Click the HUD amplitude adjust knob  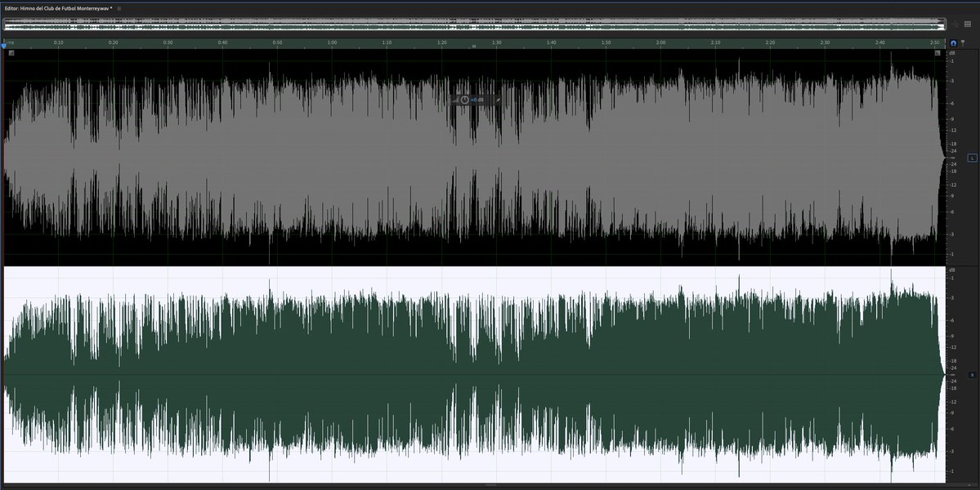[x=464, y=100]
